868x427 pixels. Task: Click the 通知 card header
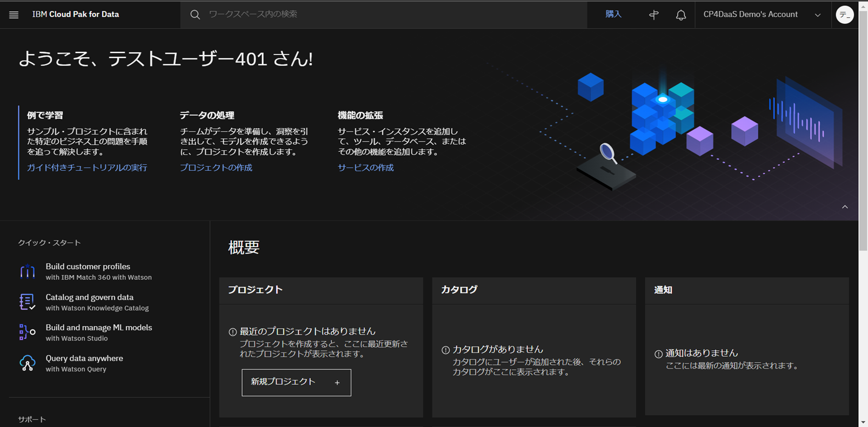click(x=747, y=290)
